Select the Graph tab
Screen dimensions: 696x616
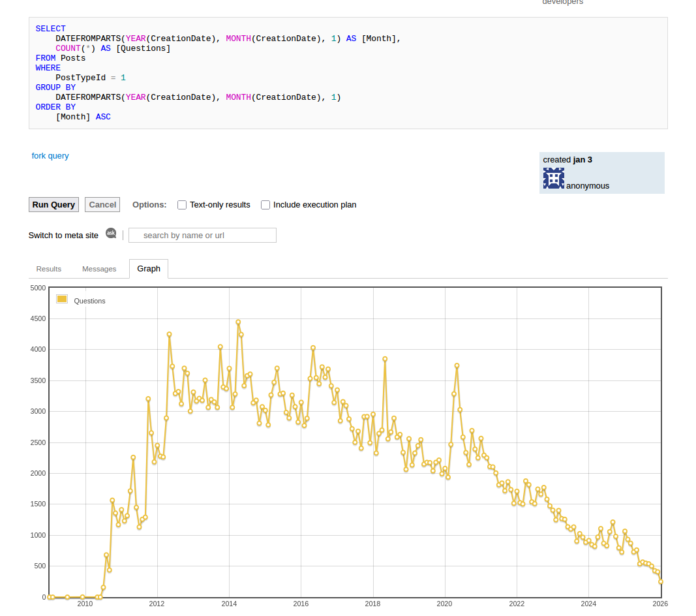point(149,269)
